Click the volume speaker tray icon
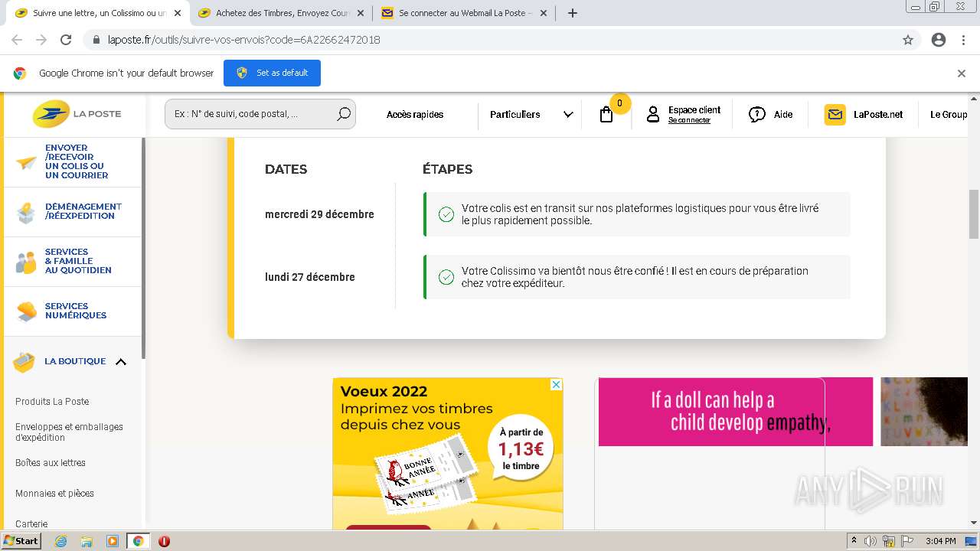This screenshot has width=980, height=551. point(871,541)
